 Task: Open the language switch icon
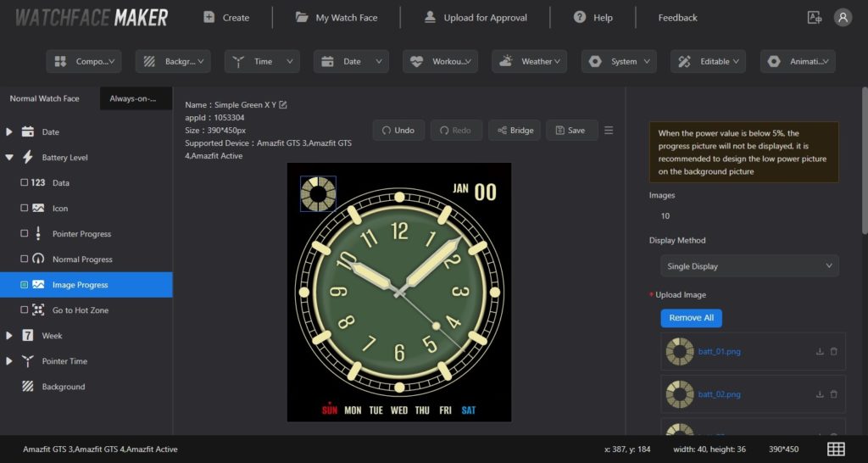click(x=815, y=17)
